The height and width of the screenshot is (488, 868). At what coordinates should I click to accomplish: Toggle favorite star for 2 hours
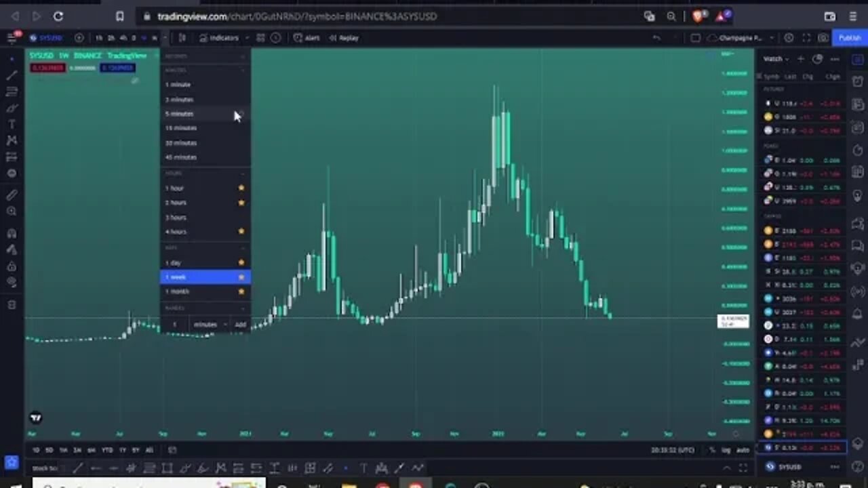[x=241, y=203]
